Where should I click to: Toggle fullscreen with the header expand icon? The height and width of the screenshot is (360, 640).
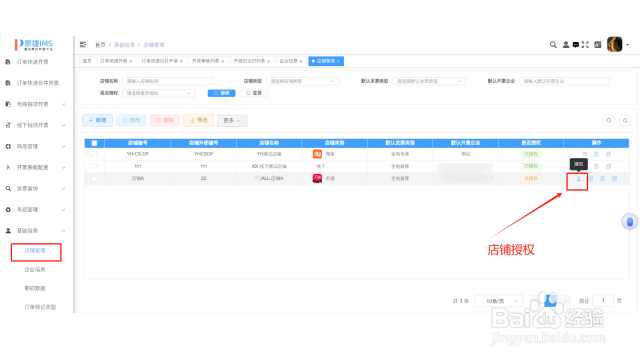click(x=585, y=44)
